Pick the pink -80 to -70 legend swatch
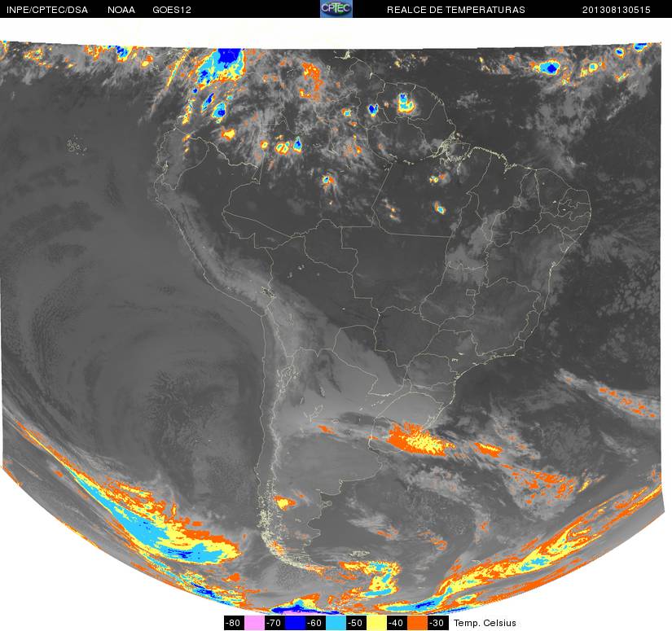This screenshot has height=631, width=672. click(x=253, y=623)
